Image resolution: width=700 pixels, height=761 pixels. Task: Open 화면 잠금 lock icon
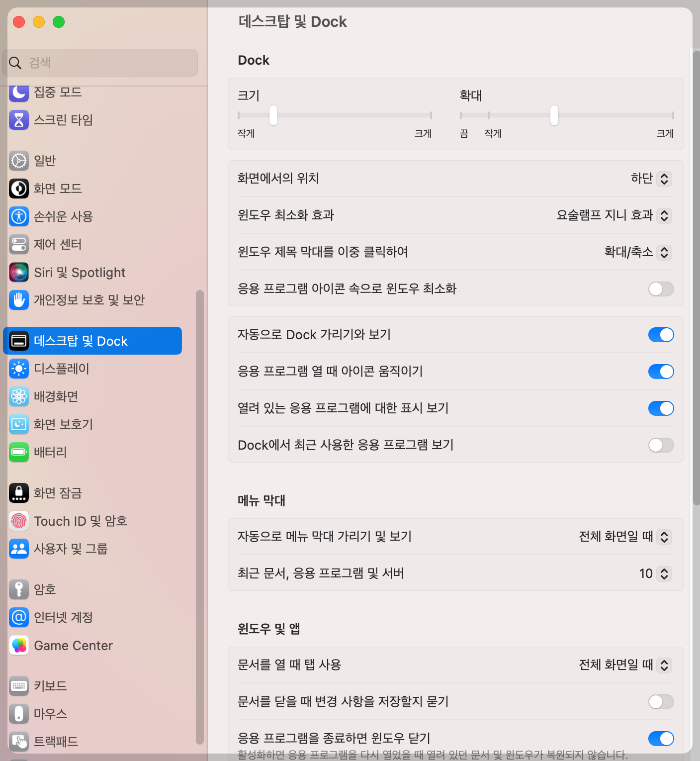coord(19,493)
